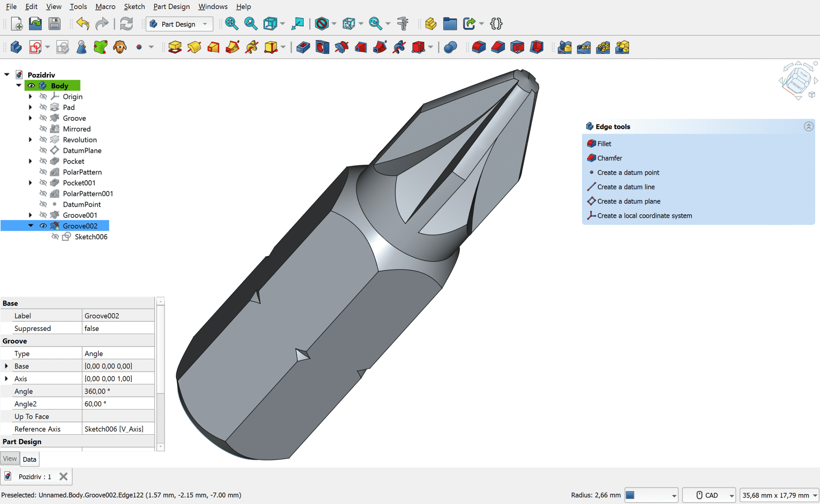Toggle visibility of the Pad feature
This screenshot has height=504, width=820.
pos(43,107)
